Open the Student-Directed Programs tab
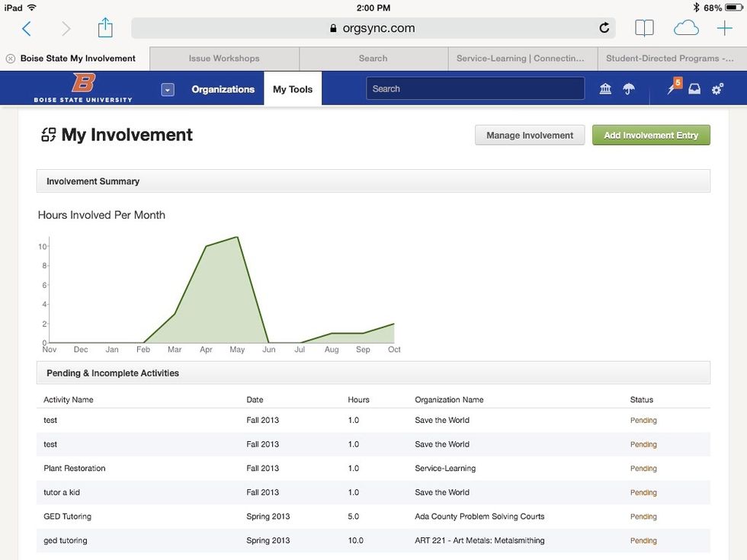This screenshot has width=747, height=560. pos(671,58)
